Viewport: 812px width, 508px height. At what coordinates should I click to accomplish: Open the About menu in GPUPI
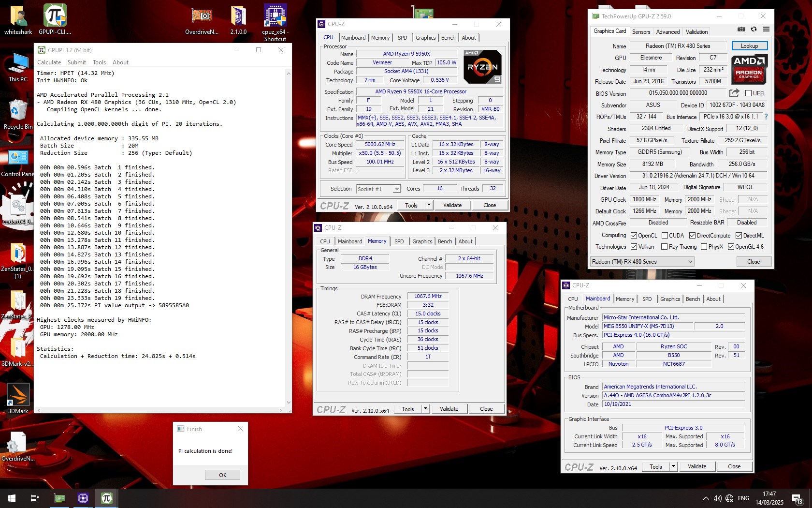click(120, 62)
